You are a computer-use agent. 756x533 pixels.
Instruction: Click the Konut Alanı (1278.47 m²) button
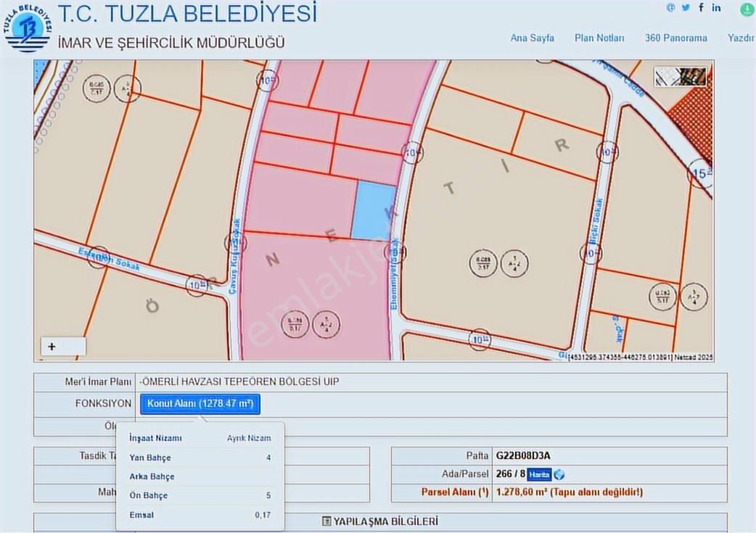[x=199, y=404]
